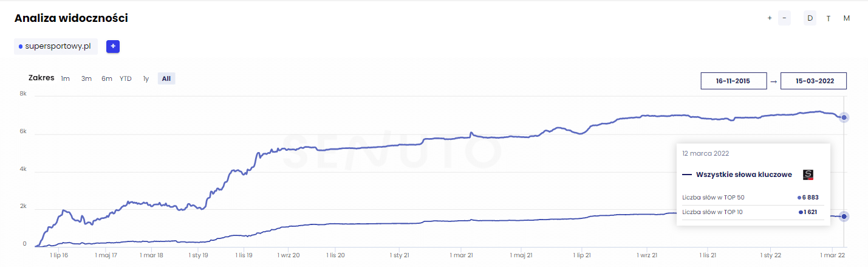This screenshot has width=868, height=267.
Task: Select the 6m range
Action: (107, 78)
